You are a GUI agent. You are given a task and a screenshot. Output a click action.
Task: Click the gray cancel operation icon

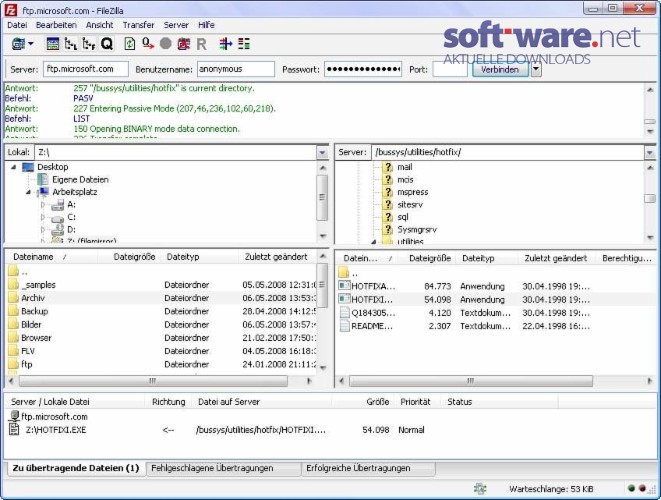pos(166,44)
